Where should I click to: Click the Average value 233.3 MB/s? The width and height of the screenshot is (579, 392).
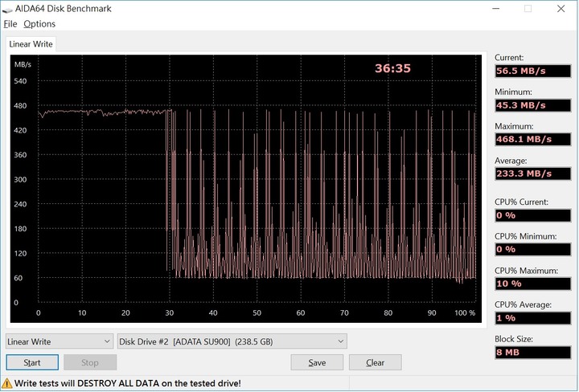pos(533,174)
